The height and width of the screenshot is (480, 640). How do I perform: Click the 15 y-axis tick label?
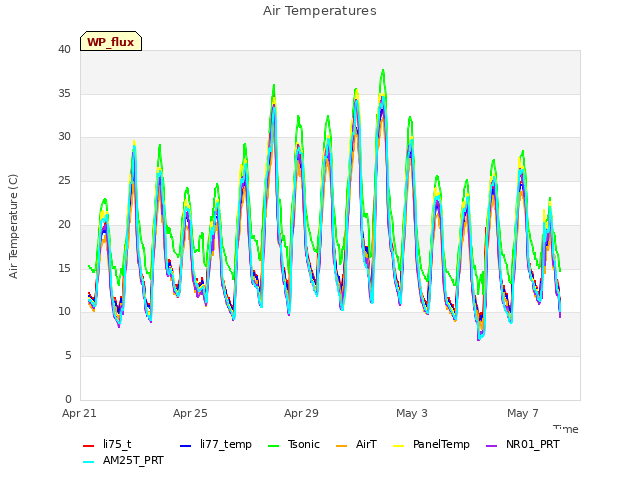64,268
